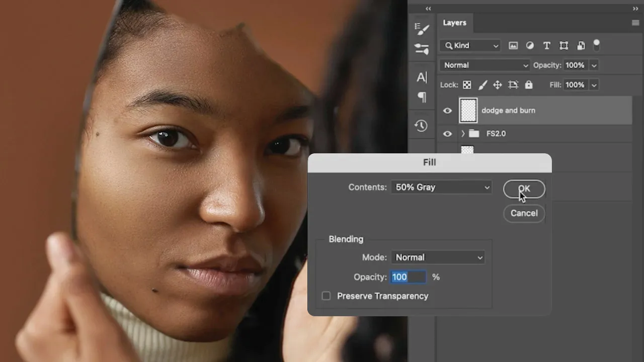
Task: Open the blending Mode dropdown in Fill dialog
Action: coord(437,257)
